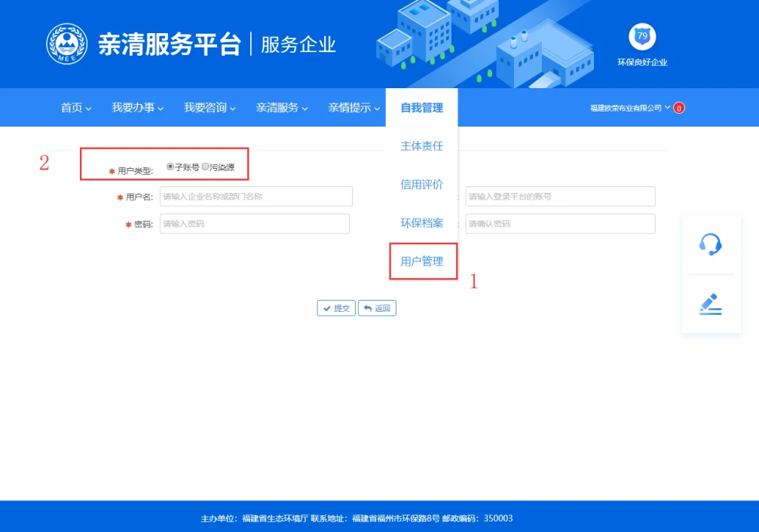Image resolution: width=759 pixels, height=532 pixels.
Task: Choose 用户管理 from the dropdown menu
Action: click(422, 261)
